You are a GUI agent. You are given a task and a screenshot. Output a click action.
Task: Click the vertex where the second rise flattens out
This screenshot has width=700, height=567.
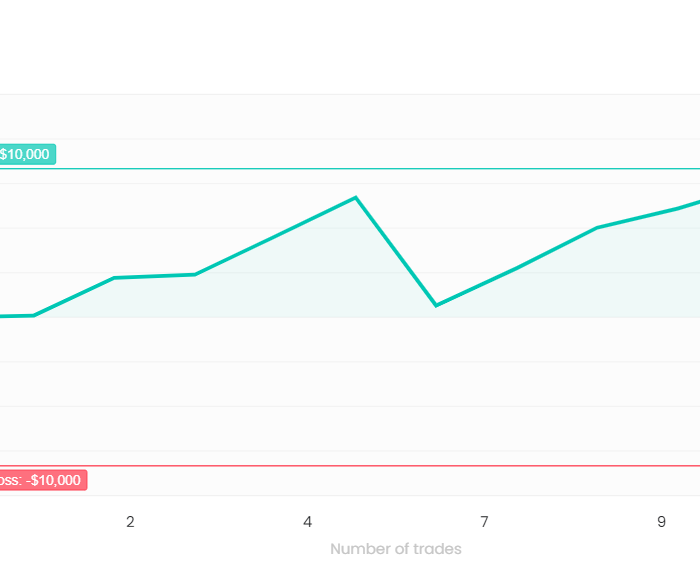click(597, 228)
